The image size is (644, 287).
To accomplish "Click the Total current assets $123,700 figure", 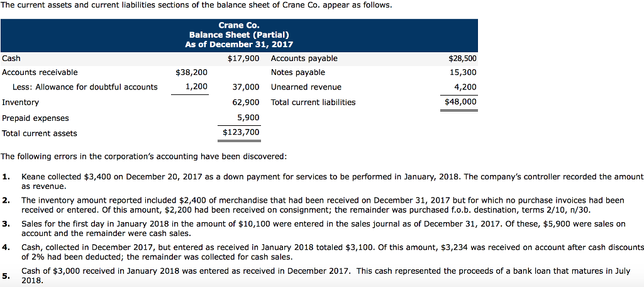I will pyautogui.click(x=241, y=133).
